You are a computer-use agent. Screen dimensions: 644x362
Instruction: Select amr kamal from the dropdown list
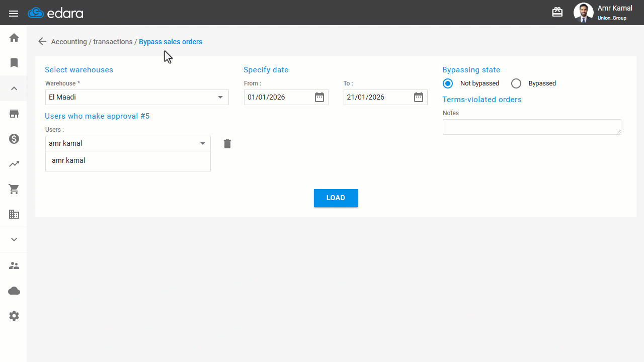(x=128, y=161)
